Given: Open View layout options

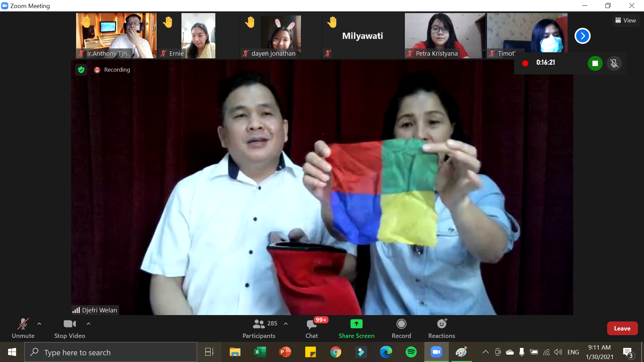Looking at the screenshot, I should [x=626, y=20].
